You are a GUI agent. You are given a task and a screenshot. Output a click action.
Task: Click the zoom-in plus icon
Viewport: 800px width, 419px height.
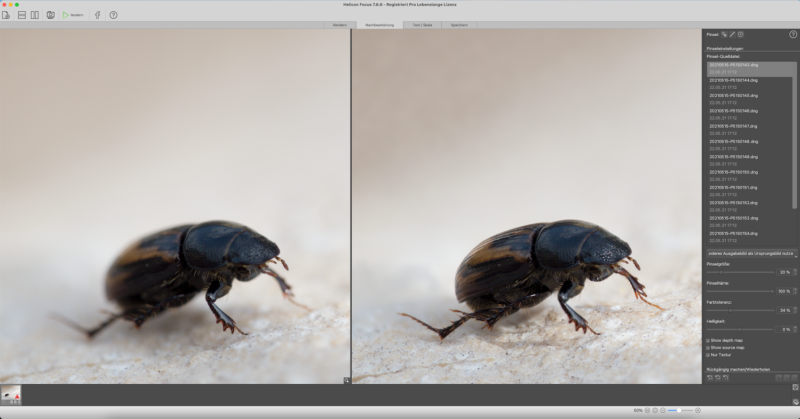[698, 410]
